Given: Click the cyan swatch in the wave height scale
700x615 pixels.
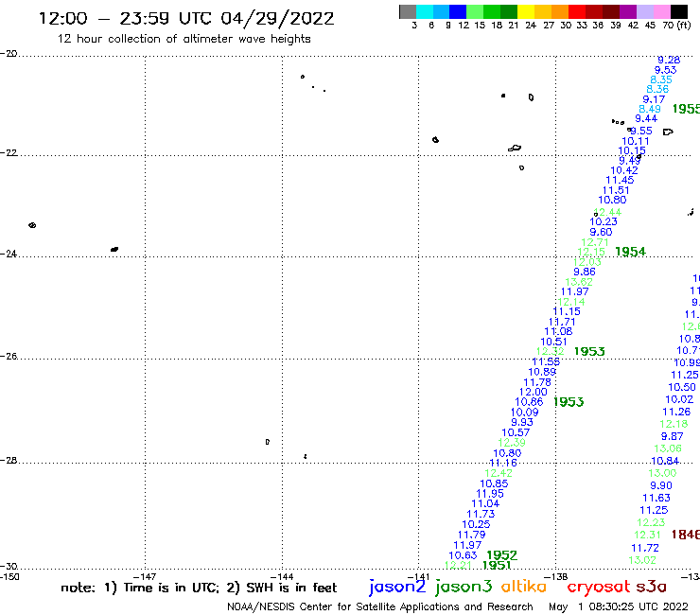Looking at the screenshot, I should (x=425, y=11).
